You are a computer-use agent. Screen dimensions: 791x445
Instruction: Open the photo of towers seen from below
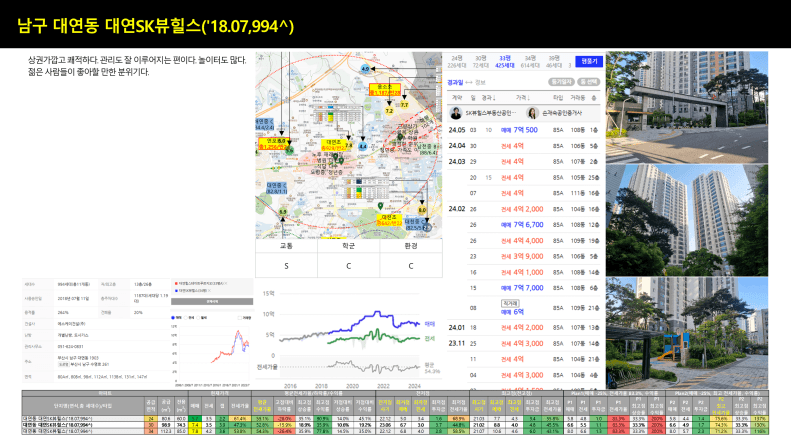pos(687,219)
